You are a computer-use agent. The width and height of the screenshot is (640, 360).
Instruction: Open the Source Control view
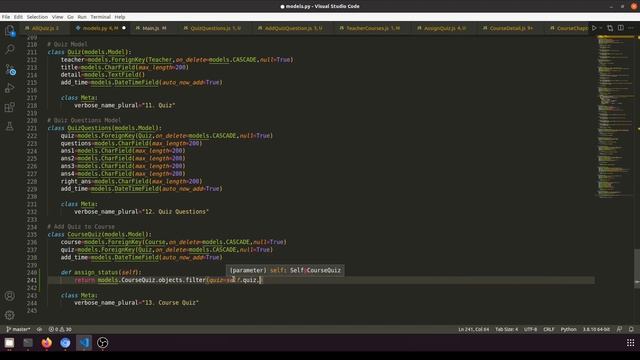pos(10,69)
